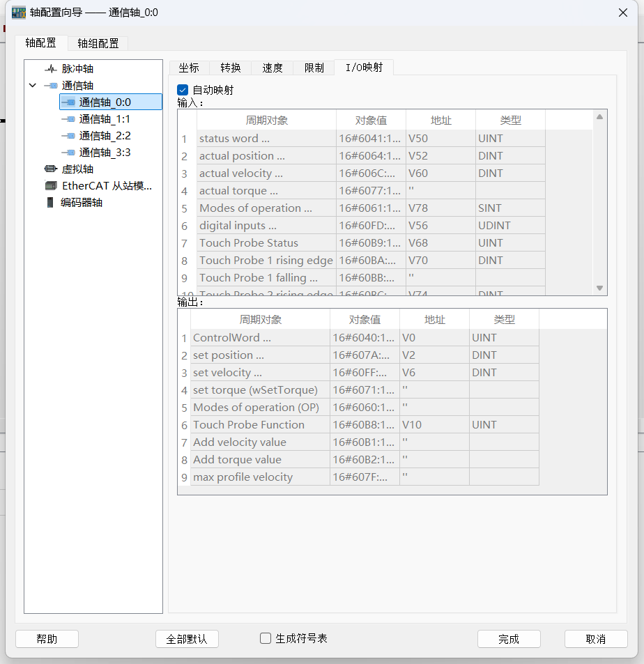
Task: Click the 'Touch Probe Function' cell
Action: coord(260,424)
